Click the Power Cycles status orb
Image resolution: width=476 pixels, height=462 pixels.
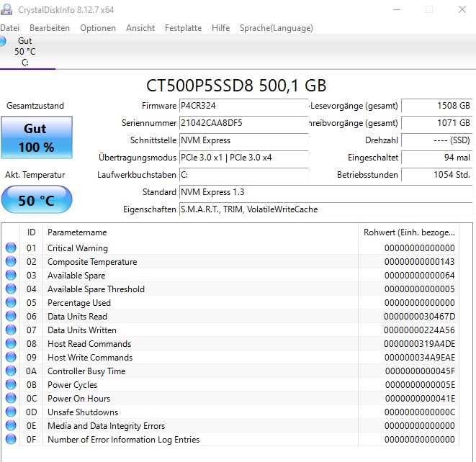click(x=11, y=384)
